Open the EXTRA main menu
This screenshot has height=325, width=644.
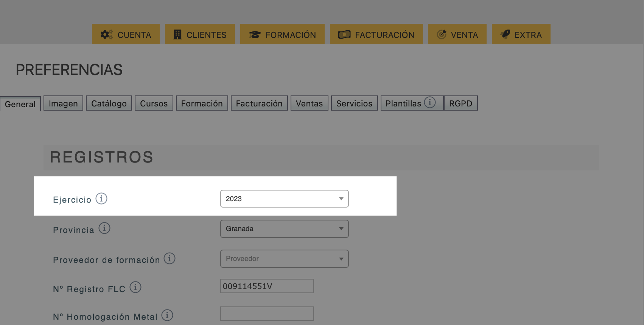[x=521, y=34]
